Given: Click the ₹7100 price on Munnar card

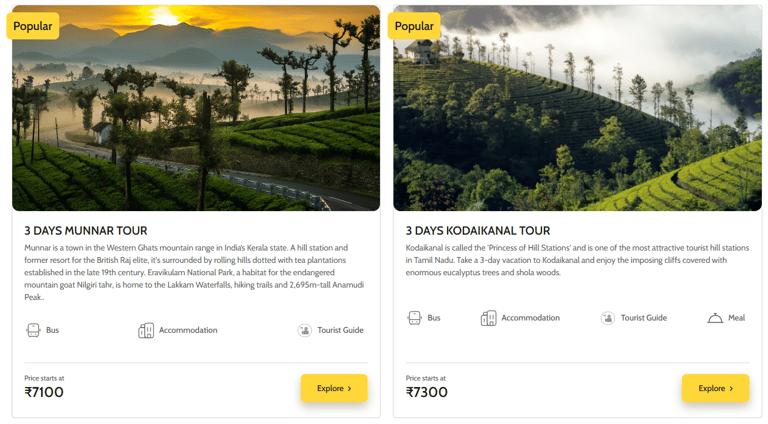Looking at the screenshot, I should coord(44,392).
